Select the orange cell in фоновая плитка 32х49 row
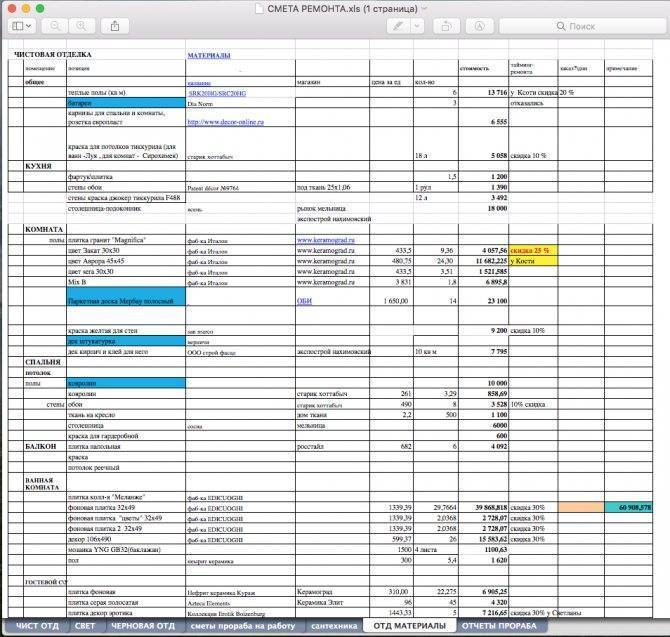670x637 pixels. [581, 508]
